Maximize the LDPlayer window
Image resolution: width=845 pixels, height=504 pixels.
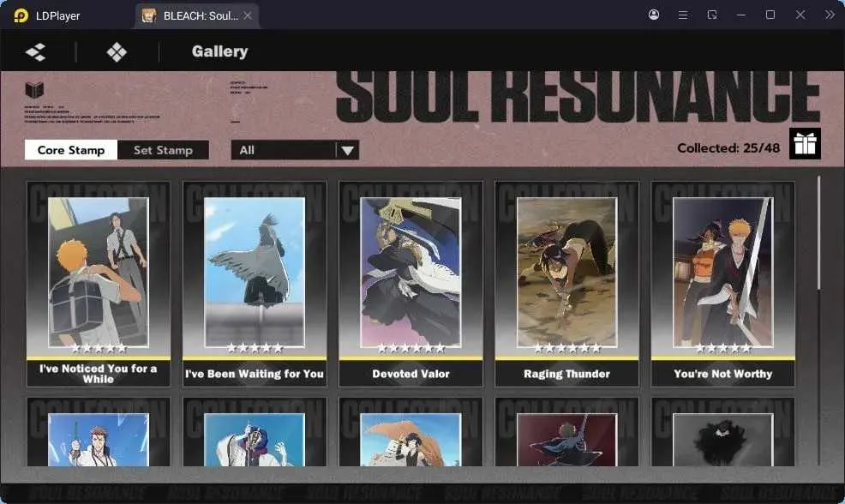tap(770, 15)
